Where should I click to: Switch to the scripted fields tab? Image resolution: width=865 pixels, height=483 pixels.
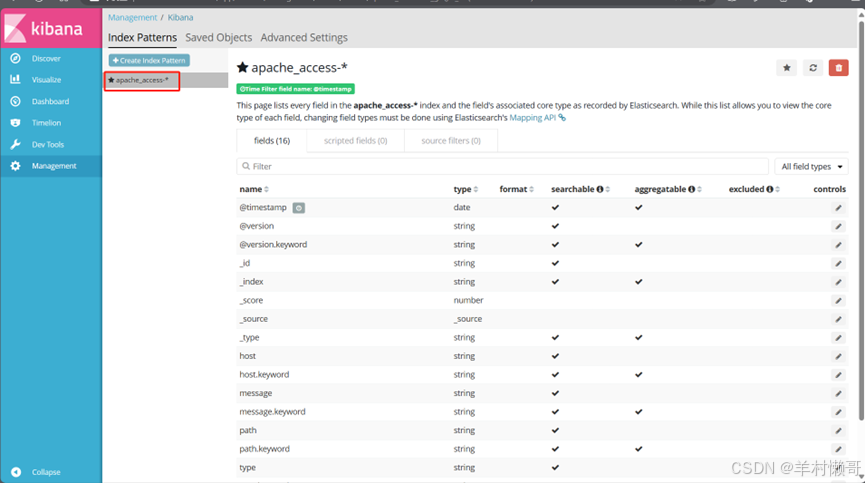click(355, 141)
